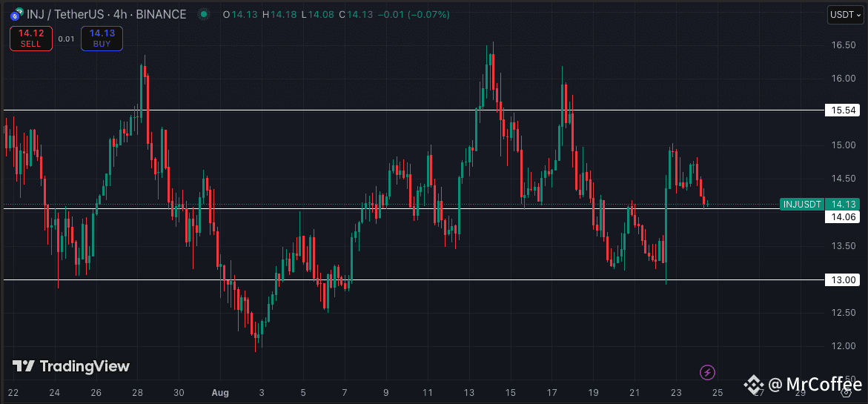Click the 0.01 spread value
The width and height of the screenshot is (868, 404).
pyautogui.click(x=66, y=39)
